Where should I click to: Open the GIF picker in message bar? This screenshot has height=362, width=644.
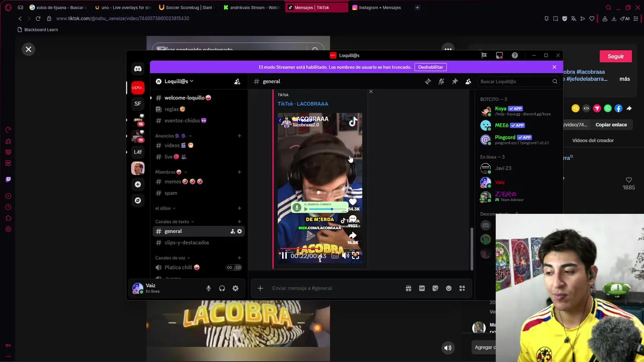click(422, 288)
